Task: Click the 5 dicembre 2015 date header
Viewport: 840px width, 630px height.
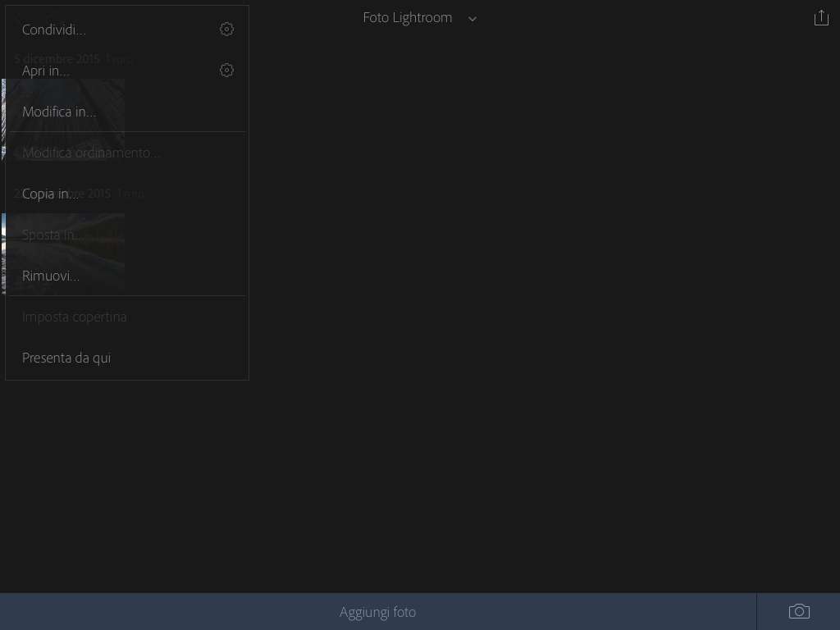Action: click(x=57, y=59)
